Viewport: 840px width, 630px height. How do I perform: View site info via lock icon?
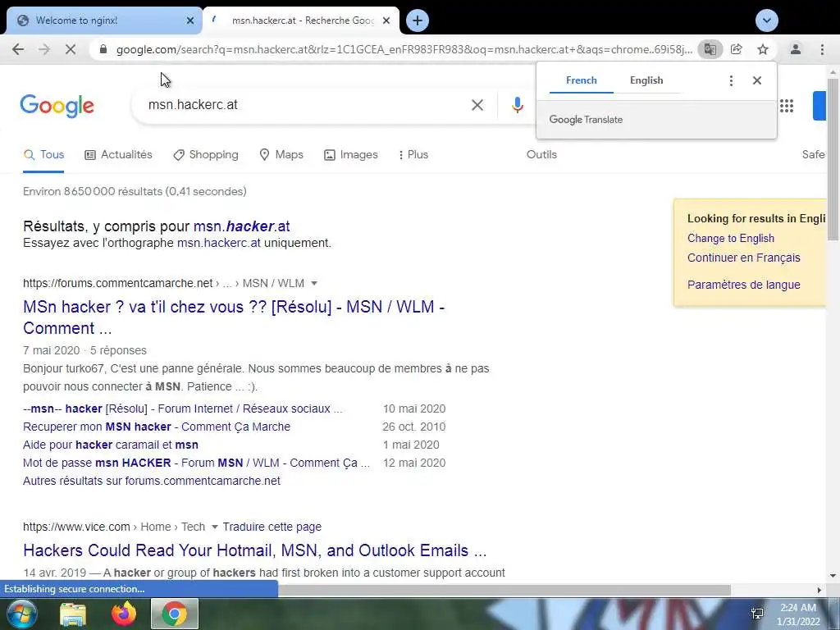(x=104, y=49)
